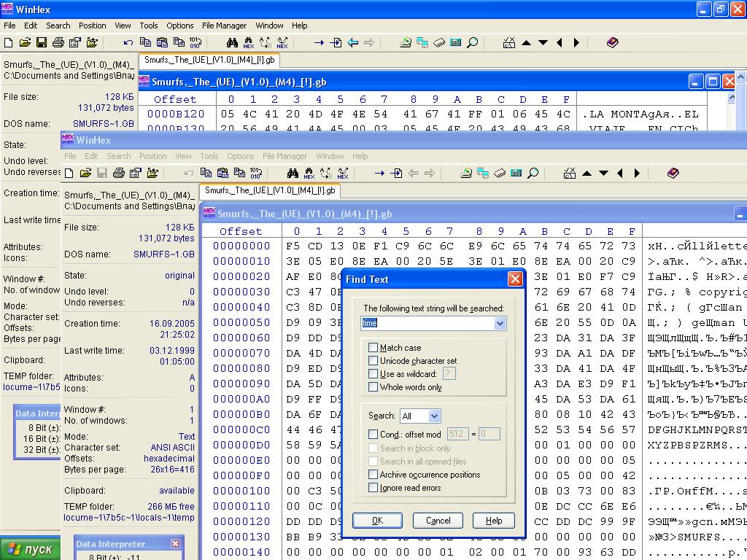The image size is (747, 560).
Task: Click Print icon in back WinHex toolbar
Action: tap(58, 43)
